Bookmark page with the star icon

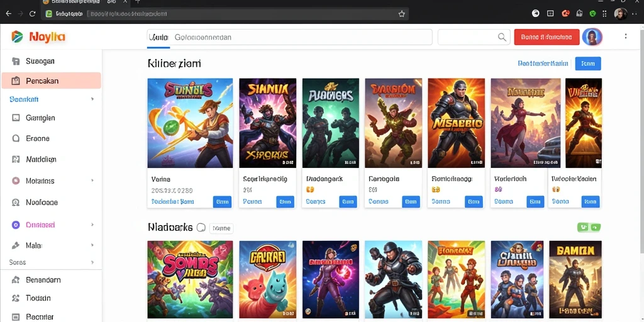pos(402,14)
